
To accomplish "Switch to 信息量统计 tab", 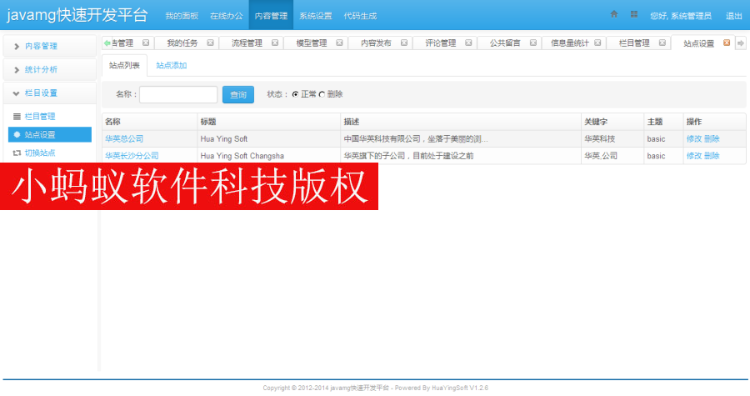I will click(569, 43).
